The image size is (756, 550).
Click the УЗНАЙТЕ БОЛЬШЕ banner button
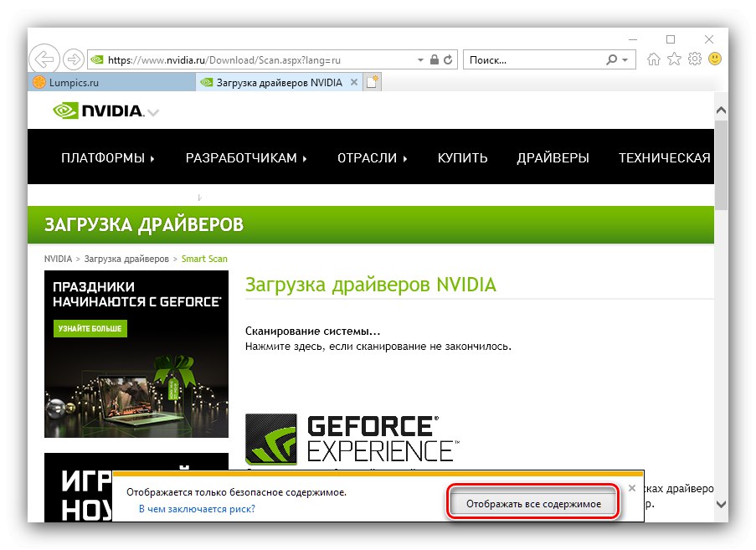(x=90, y=329)
